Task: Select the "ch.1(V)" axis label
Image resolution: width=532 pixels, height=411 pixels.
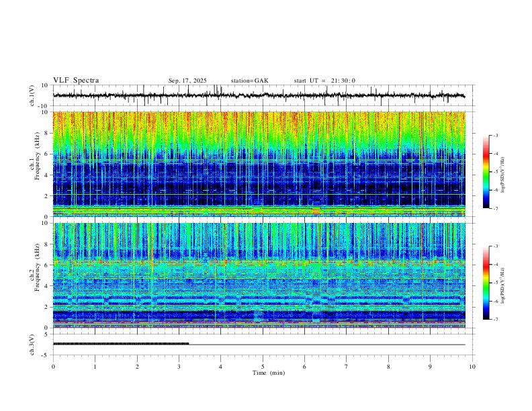Action: (32, 95)
